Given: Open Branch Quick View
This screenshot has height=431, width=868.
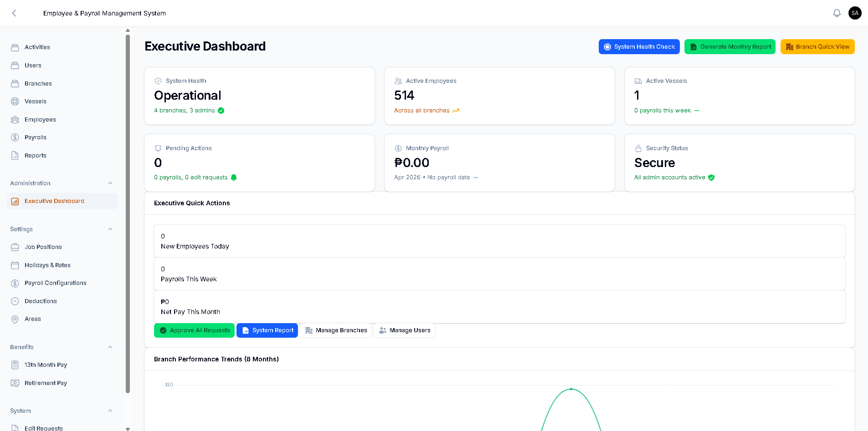Looking at the screenshot, I should point(817,47).
